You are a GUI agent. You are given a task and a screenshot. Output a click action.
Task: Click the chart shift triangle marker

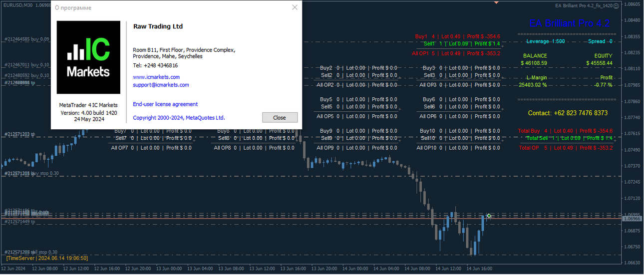click(496, 2)
